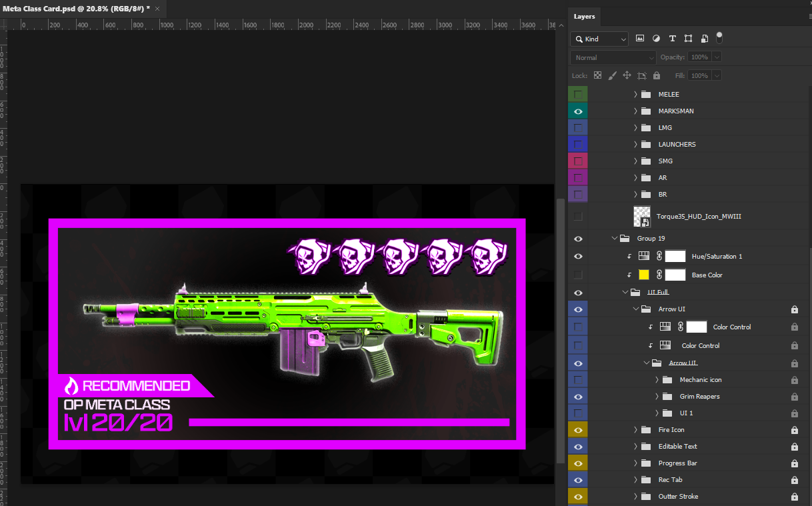Select the Outter Stroke group row
This screenshot has width=812, height=506.
pos(689,497)
